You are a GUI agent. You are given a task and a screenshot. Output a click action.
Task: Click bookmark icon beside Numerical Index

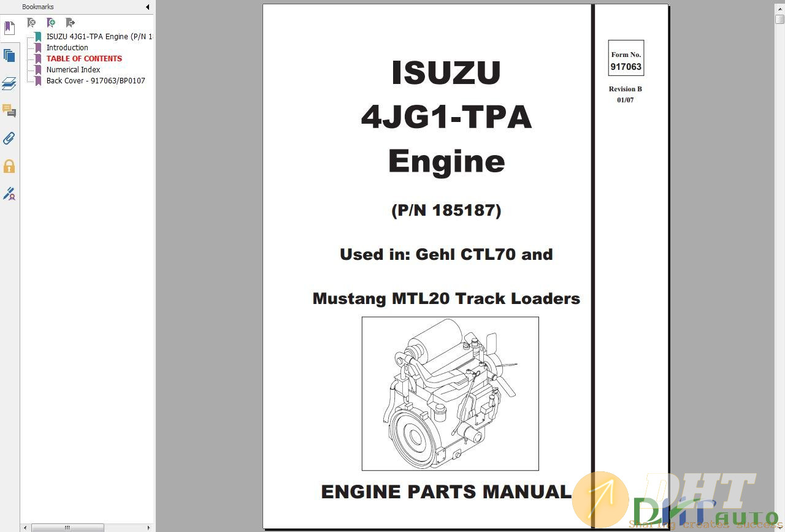point(38,70)
